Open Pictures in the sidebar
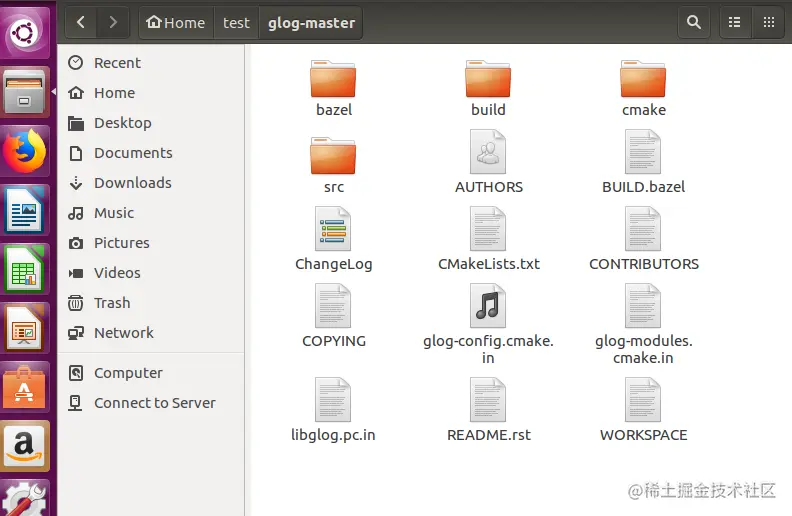 click(152, 243)
